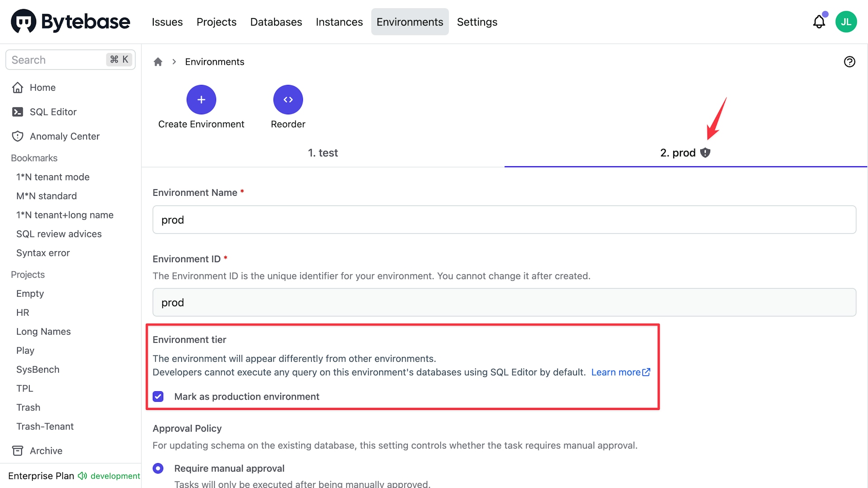Toggle Mark as production environment checkbox
Viewport: 868px width, 488px height.
(158, 397)
